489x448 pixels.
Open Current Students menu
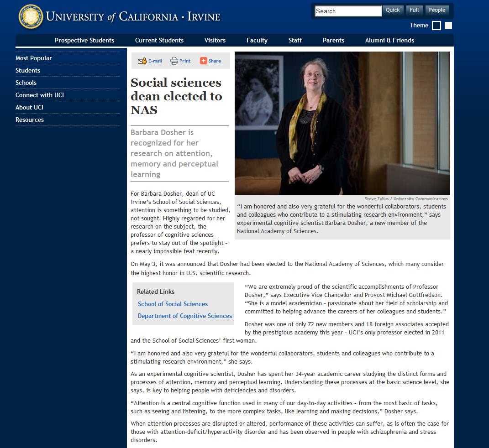[159, 40]
